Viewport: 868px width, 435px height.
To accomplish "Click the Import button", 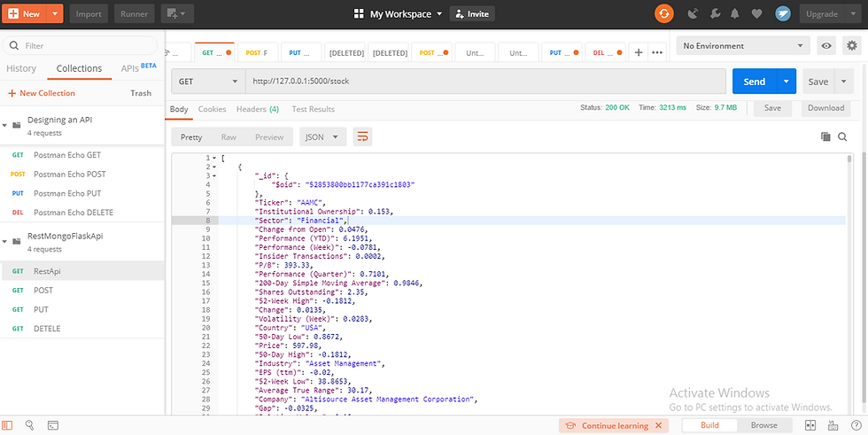I will coord(89,14).
